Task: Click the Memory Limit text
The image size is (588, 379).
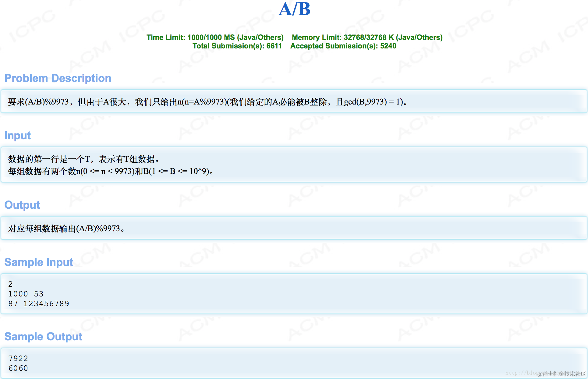Action: pyautogui.click(x=367, y=37)
